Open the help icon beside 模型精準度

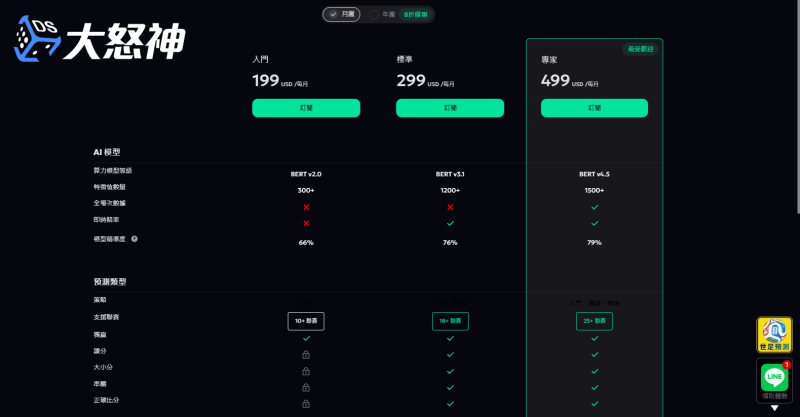point(134,239)
